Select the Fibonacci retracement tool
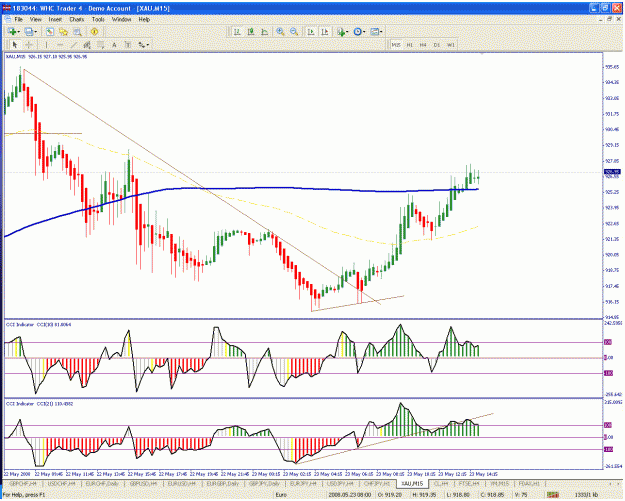 (100, 45)
